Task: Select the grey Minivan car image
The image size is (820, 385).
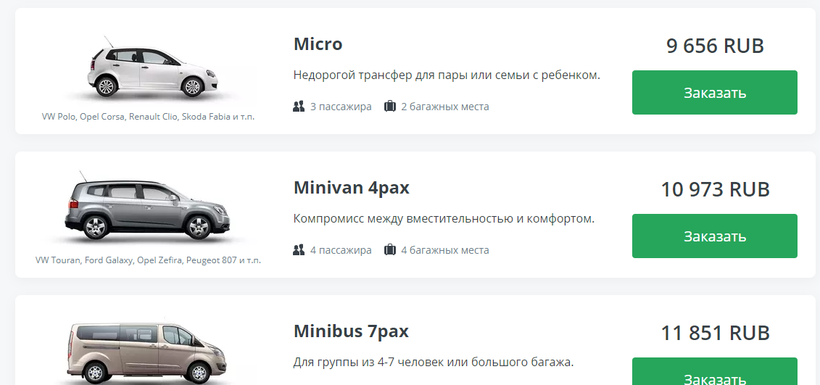Action: click(x=147, y=207)
